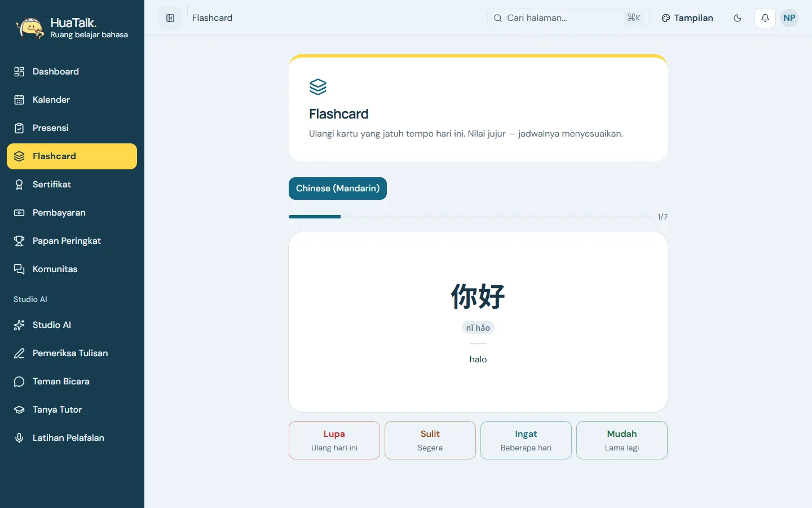812x508 pixels.
Task: Click the Studio AI sparkles icon
Action: [x=19, y=325]
